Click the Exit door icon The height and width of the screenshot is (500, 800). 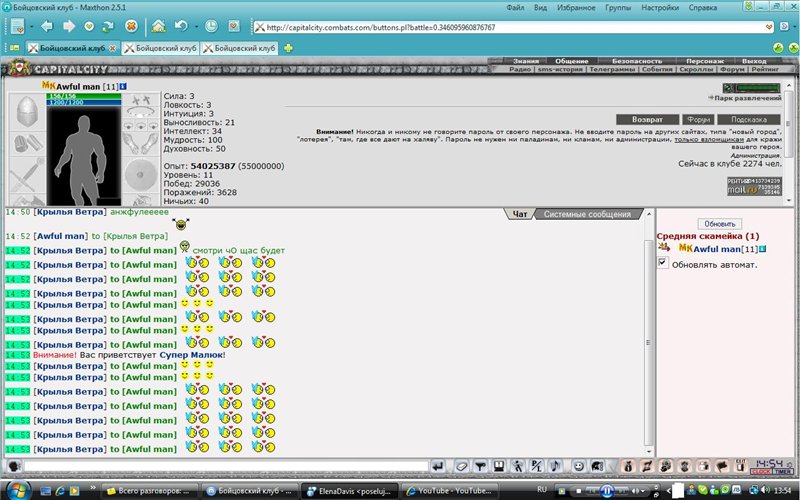(x=740, y=466)
